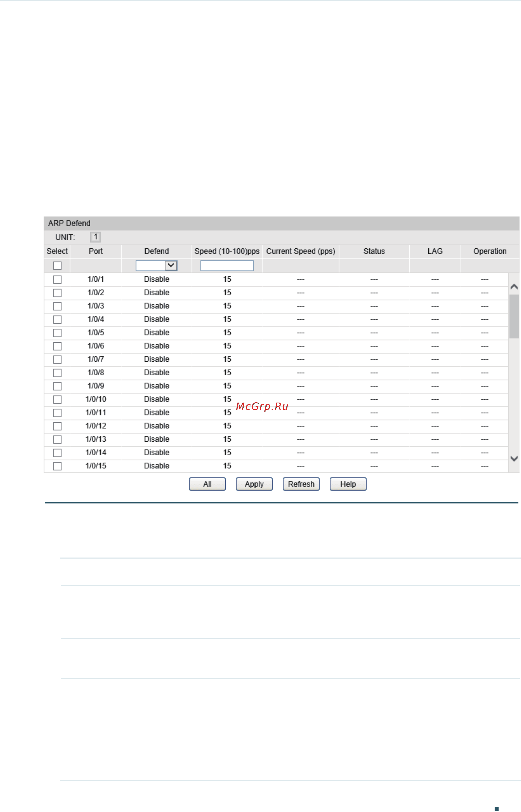Click the scroll down arrow of port table
The width and height of the screenshot is (521, 812).
click(x=514, y=459)
